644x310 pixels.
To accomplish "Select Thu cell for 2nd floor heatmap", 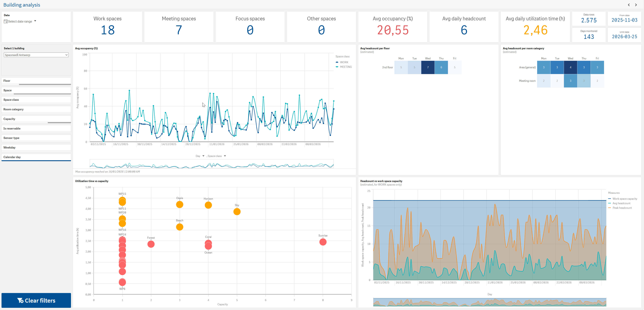I will click(441, 67).
